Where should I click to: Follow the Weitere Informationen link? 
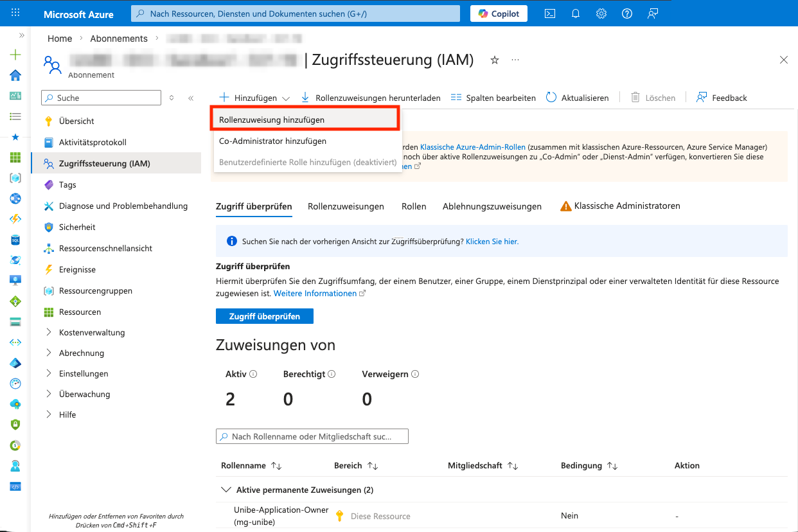[x=315, y=293]
